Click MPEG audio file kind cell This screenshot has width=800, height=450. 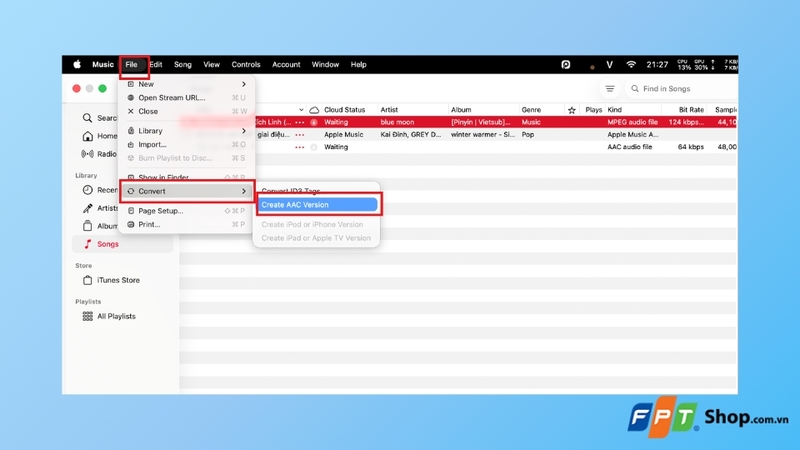tap(632, 122)
